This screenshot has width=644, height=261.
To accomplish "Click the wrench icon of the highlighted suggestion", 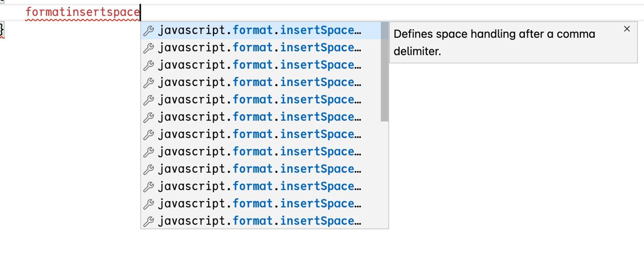I will pyautogui.click(x=148, y=31).
